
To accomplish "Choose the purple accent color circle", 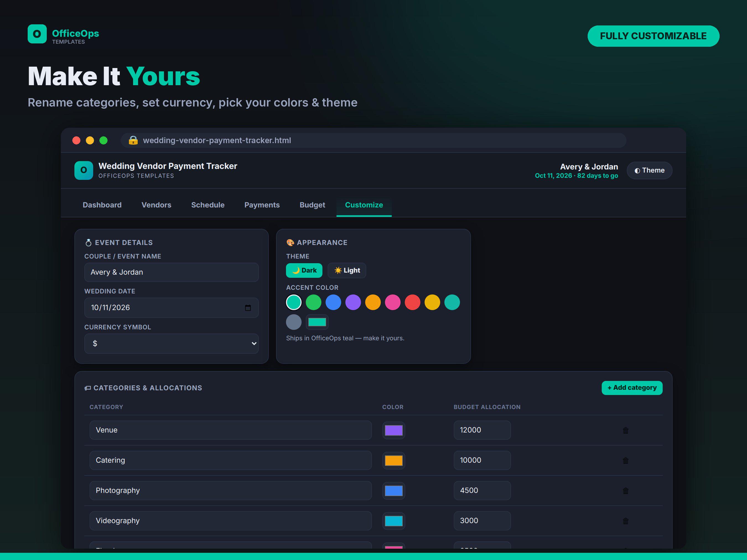I will 353,302.
